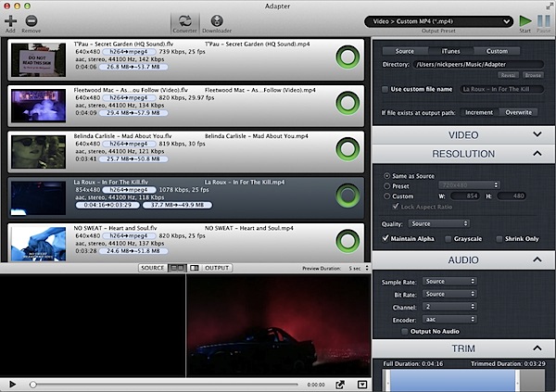The image size is (556, 392).
Task: Open the Output Preset dropdown
Action: 436,19
